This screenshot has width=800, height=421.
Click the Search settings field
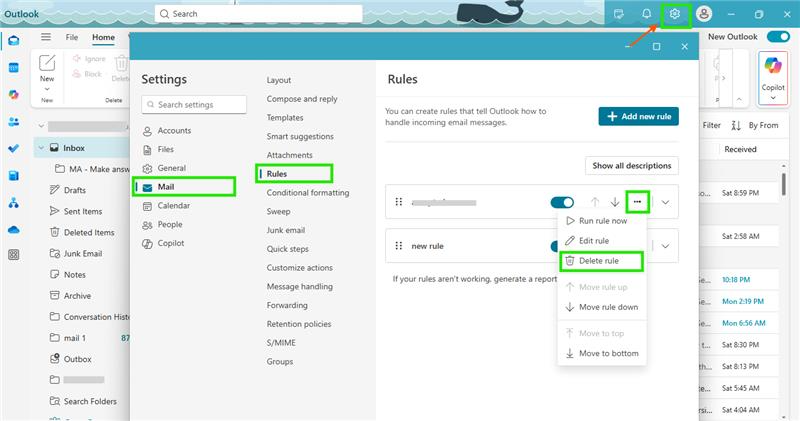194,105
